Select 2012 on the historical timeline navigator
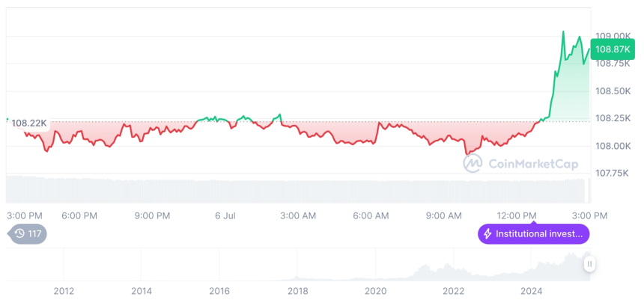The width and height of the screenshot is (644, 300). pyautogui.click(x=64, y=290)
